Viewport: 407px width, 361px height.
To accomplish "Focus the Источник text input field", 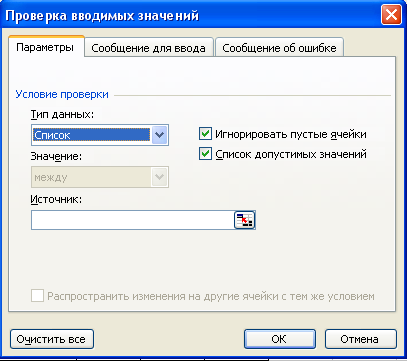I will coord(133,220).
